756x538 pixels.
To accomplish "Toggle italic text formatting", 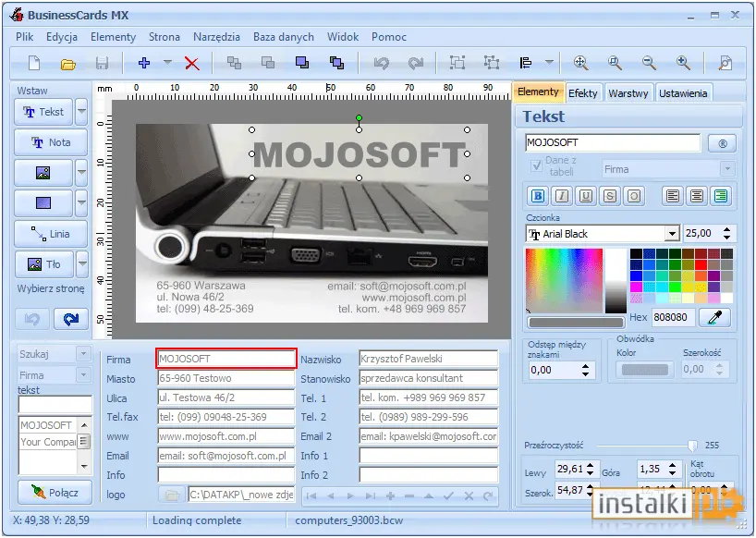I will click(x=562, y=196).
